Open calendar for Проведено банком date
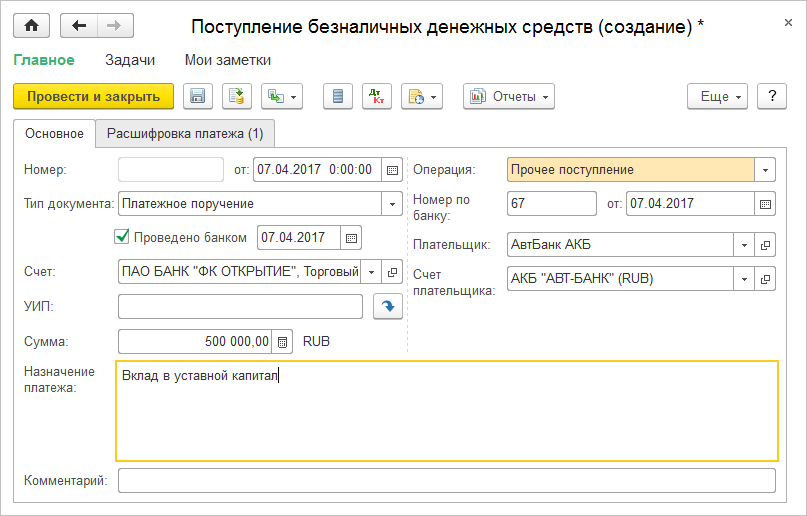This screenshot has width=807, height=516. click(x=351, y=238)
